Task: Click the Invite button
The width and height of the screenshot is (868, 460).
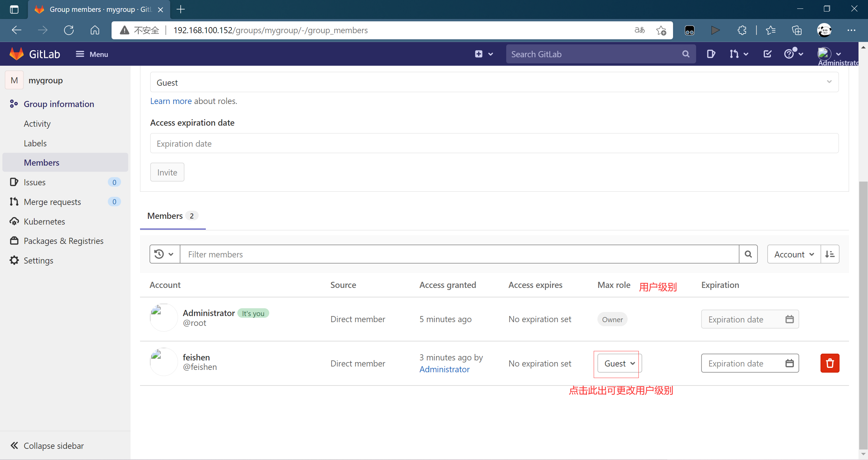Action: [x=167, y=172]
